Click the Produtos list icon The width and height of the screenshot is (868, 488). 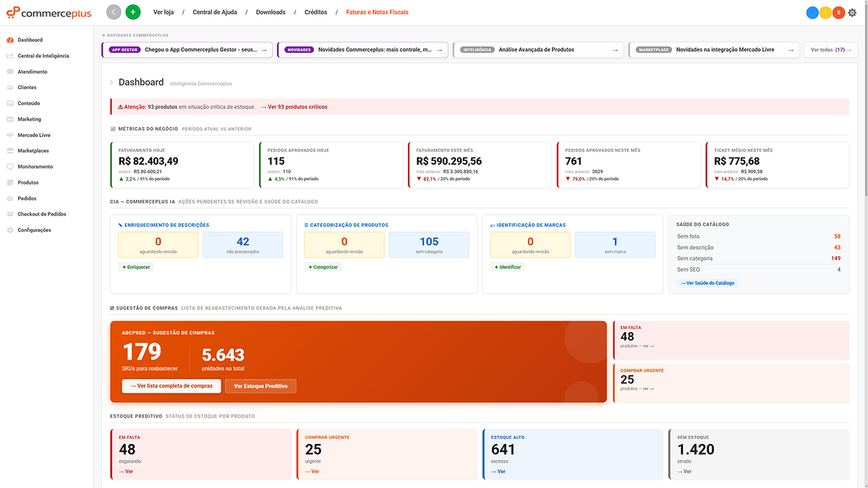pyautogui.click(x=10, y=183)
